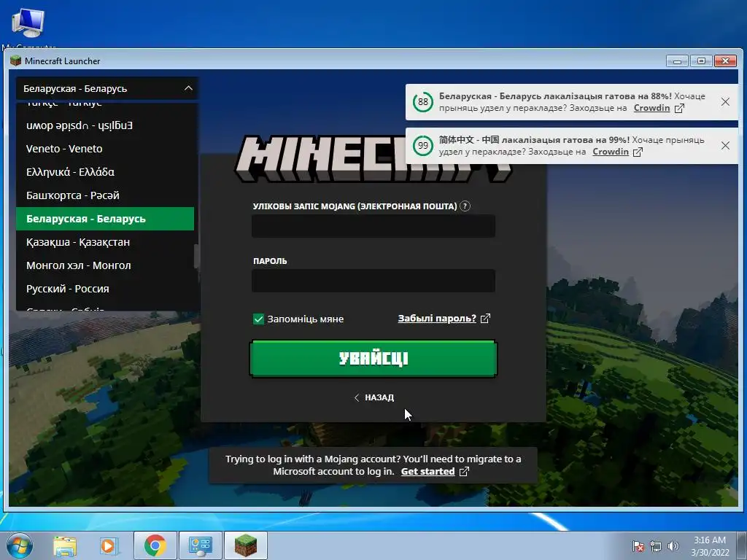Click the Пароль password field
The height and width of the screenshot is (560, 747).
click(x=373, y=281)
